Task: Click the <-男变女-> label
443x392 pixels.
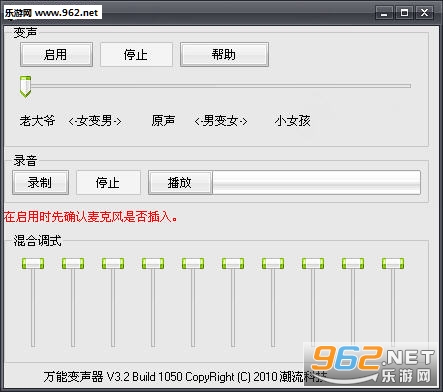Action: [x=221, y=121]
